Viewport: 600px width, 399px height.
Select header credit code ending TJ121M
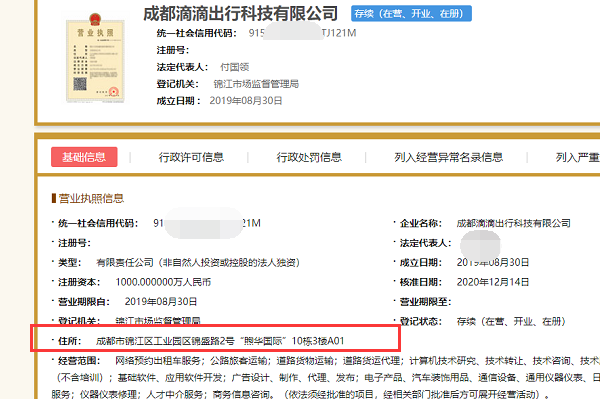(302, 33)
